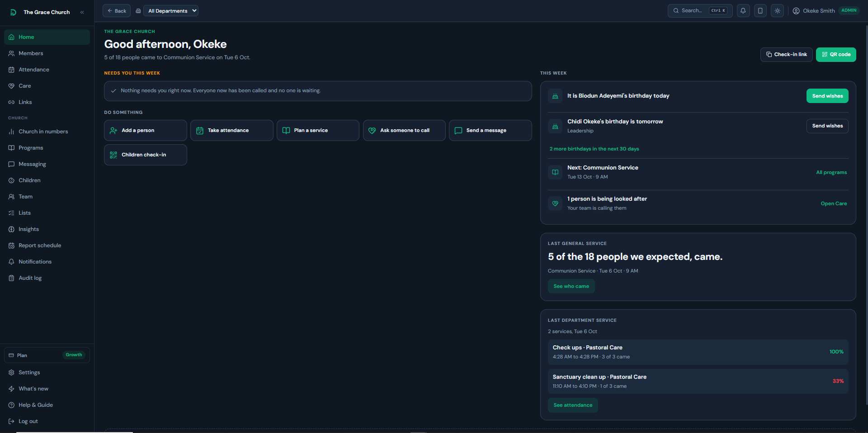Viewport: 868px width, 433px height.
Task: Open the notifications bell icon in the top bar
Action: click(x=743, y=11)
